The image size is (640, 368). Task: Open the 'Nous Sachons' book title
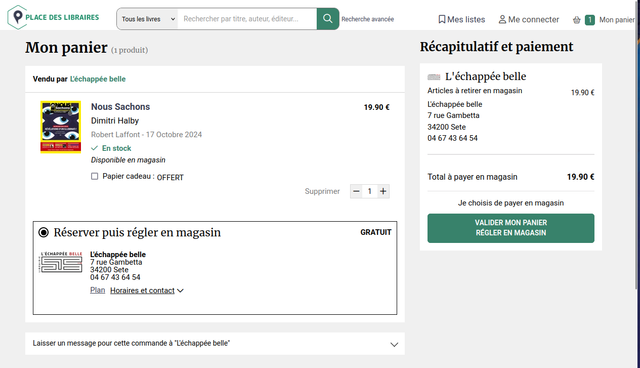pyautogui.click(x=120, y=107)
